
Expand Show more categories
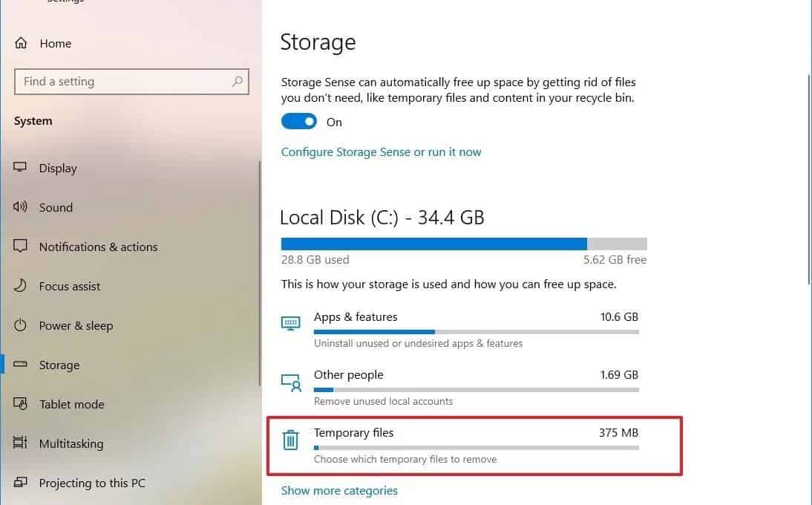point(339,490)
